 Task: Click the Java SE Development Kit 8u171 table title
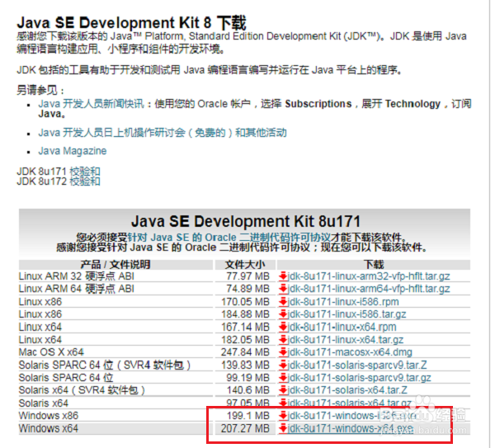point(246,221)
